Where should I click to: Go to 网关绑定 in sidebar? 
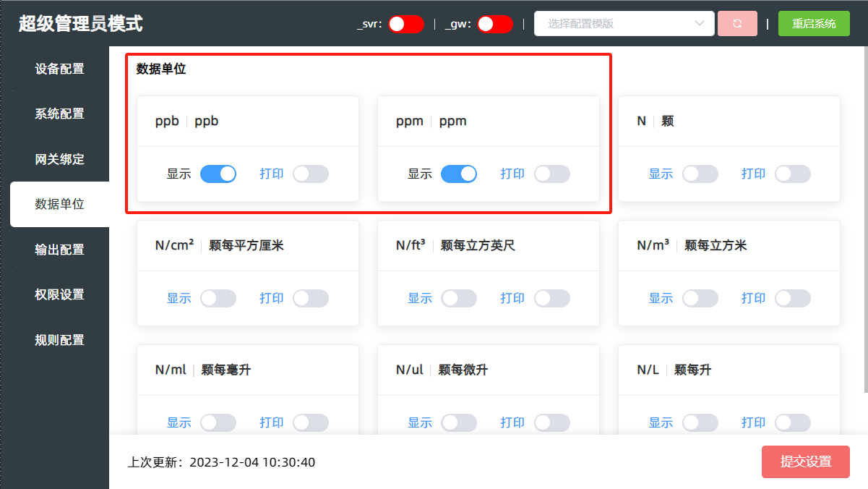point(59,159)
